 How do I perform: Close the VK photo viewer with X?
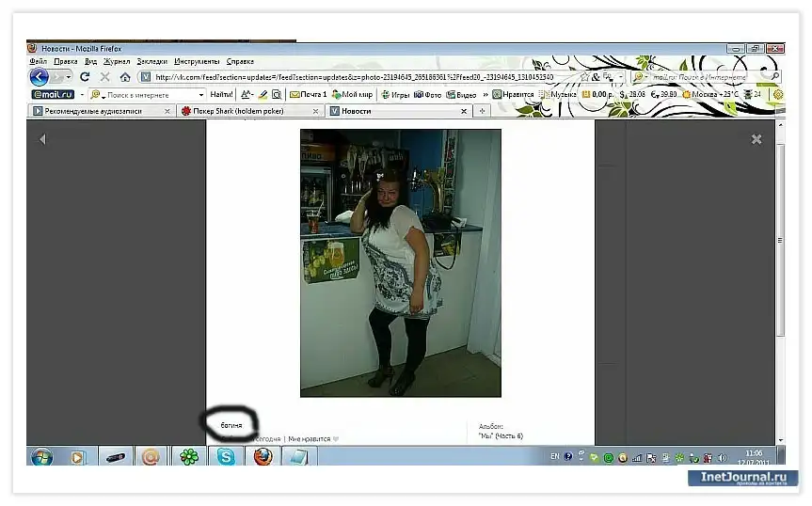point(756,139)
